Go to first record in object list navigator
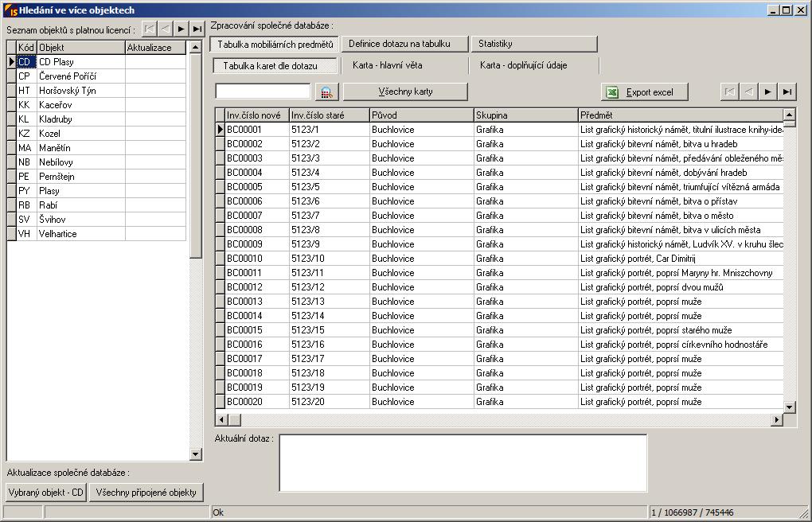812x522 pixels. tap(150, 29)
